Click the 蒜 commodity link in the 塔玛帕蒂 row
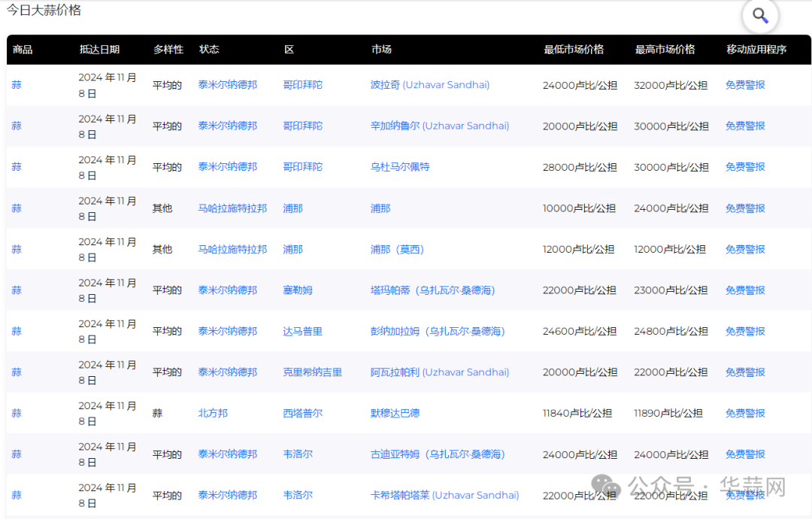 pyautogui.click(x=17, y=290)
